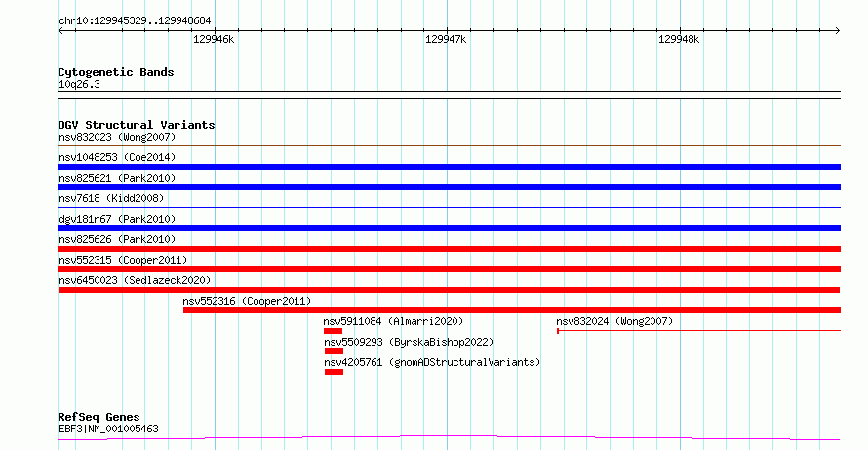Screen dimensions: 868x450
Task: Click the small red bar under nsv5911084
Action: pos(334,331)
